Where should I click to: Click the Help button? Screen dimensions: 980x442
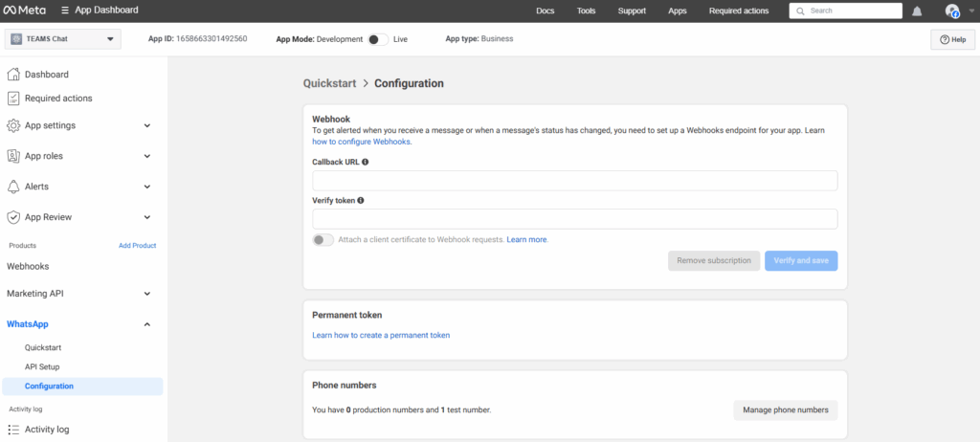[952, 39]
